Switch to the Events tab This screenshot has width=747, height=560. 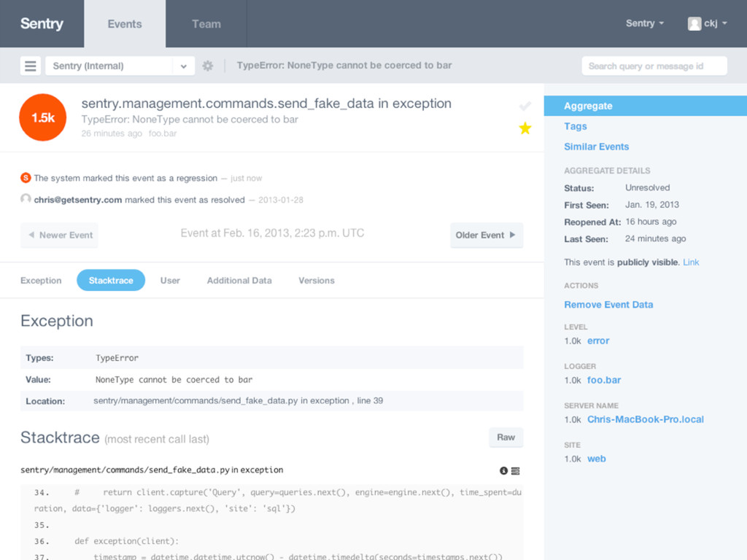pyautogui.click(x=125, y=24)
